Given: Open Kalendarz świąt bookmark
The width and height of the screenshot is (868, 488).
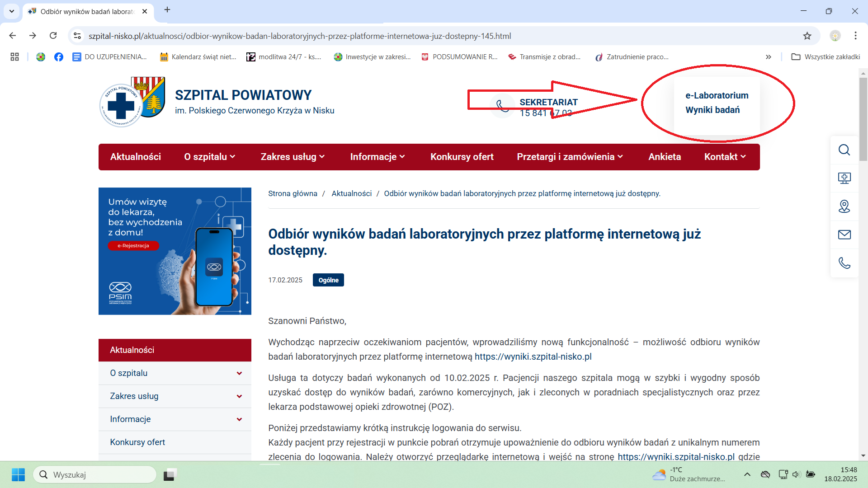Looking at the screenshot, I should (x=198, y=57).
